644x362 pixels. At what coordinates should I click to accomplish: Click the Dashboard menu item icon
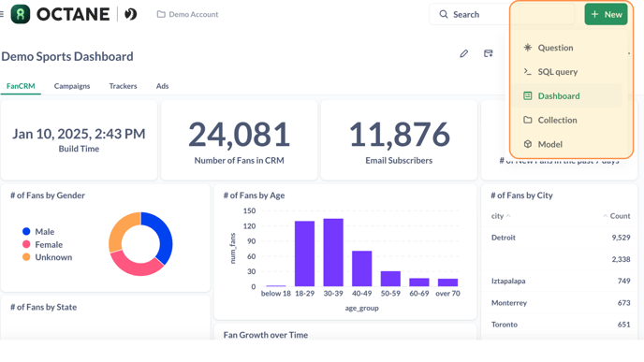[x=528, y=96]
